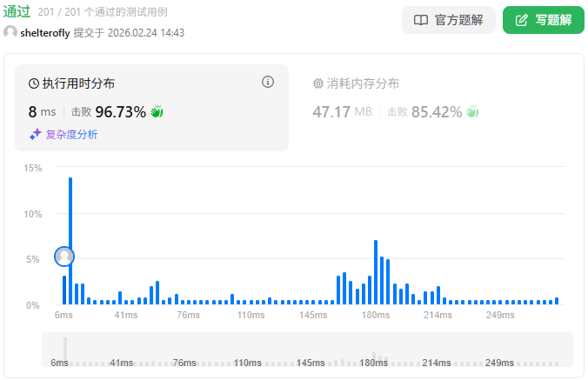The image size is (588, 380).
Task: Click the avatar marker on the chart
Action: (x=64, y=257)
